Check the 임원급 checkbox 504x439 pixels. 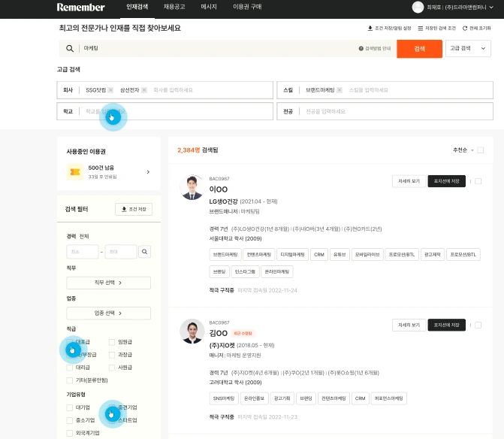112,342
